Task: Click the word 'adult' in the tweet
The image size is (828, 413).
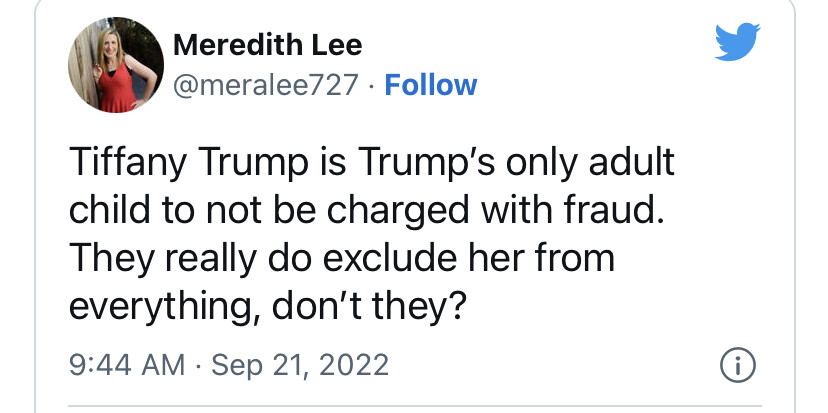Action: (632, 162)
